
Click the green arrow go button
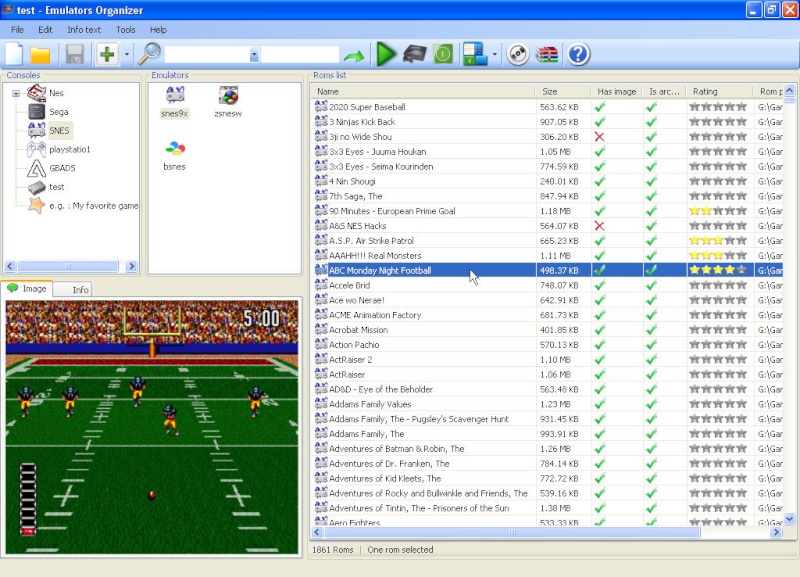pos(354,56)
